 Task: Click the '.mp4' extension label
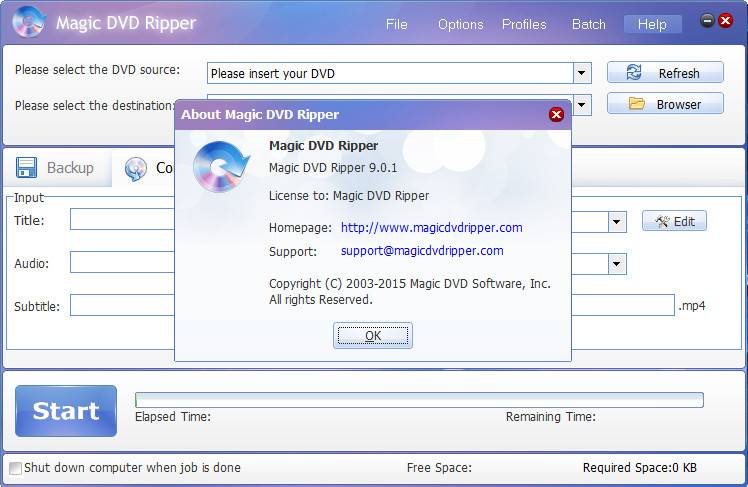tap(692, 306)
